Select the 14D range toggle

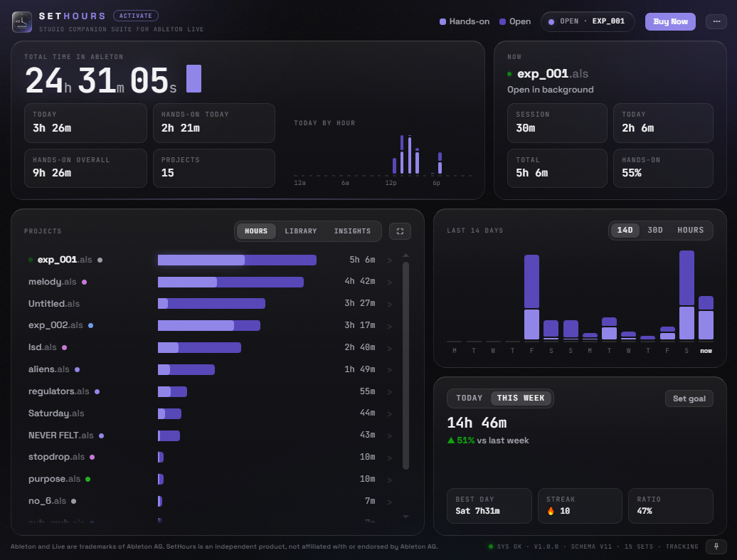(625, 230)
